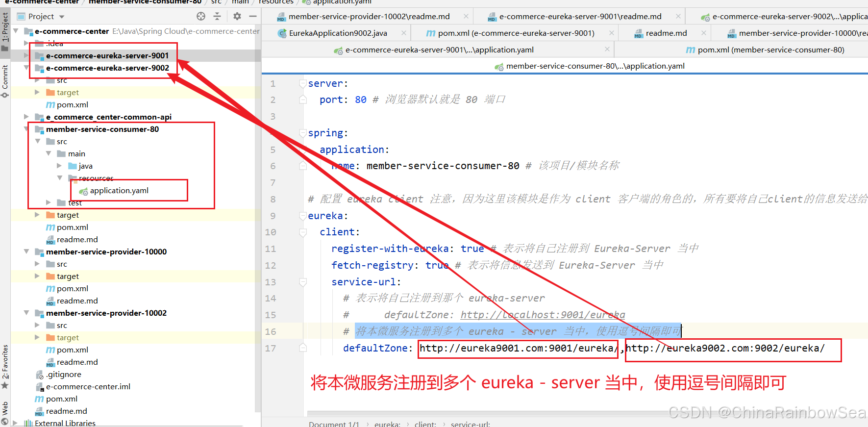Hide the Project panel with minimize icon
The image size is (868, 427).
point(253,16)
